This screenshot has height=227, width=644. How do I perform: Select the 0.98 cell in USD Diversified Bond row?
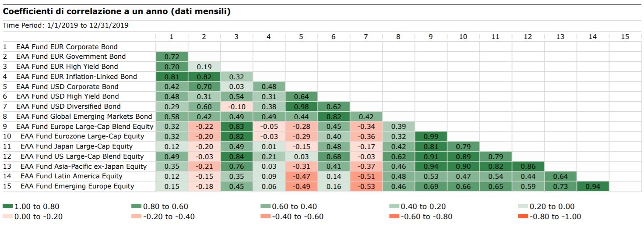pos(301,106)
